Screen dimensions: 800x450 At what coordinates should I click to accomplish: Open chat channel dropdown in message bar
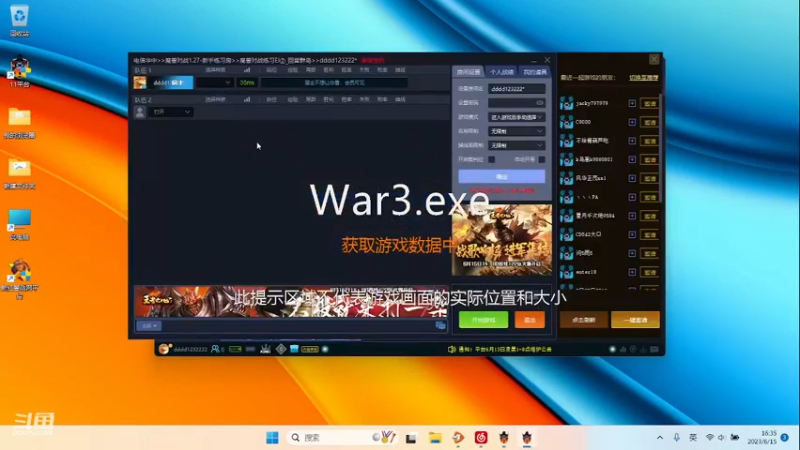(x=149, y=326)
